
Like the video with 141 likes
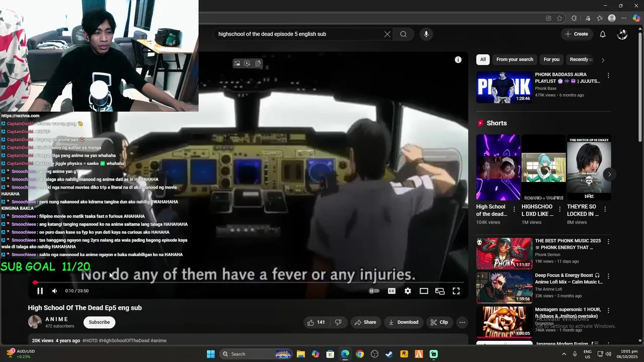click(316, 322)
